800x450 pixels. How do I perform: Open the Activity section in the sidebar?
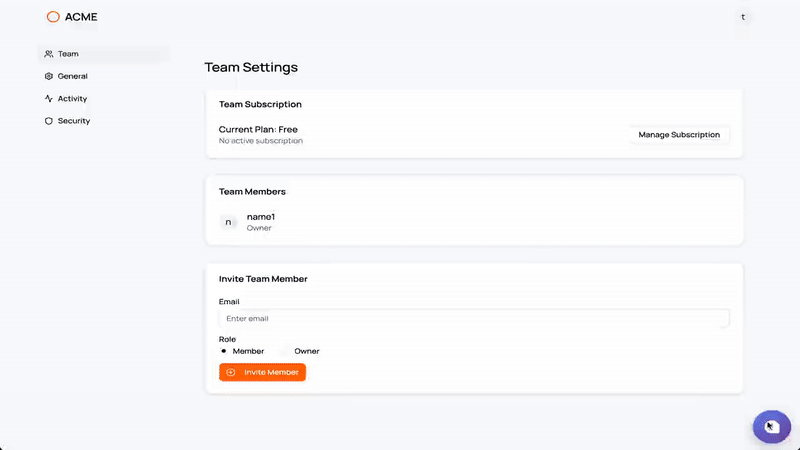tap(104, 98)
